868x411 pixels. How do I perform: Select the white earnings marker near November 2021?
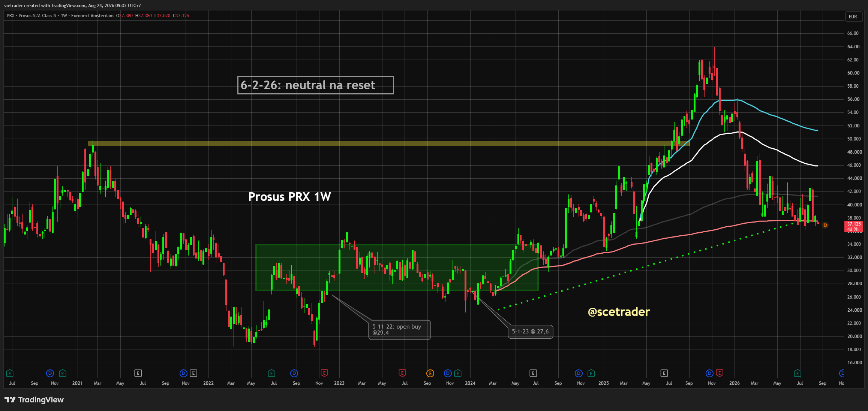click(x=193, y=373)
